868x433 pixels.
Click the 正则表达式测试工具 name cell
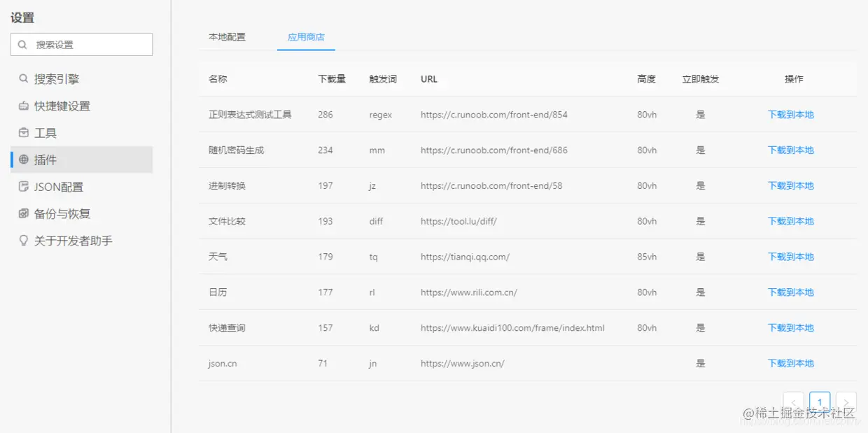point(250,115)
